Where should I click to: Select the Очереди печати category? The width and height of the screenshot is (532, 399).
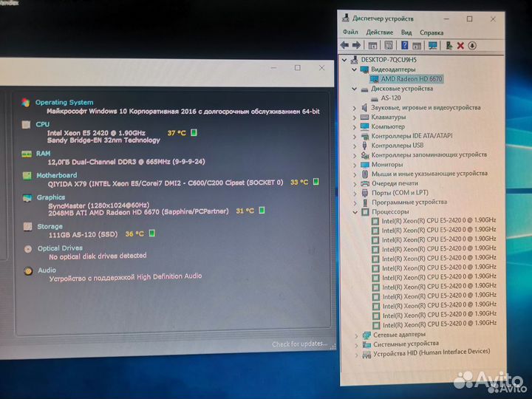395,183
